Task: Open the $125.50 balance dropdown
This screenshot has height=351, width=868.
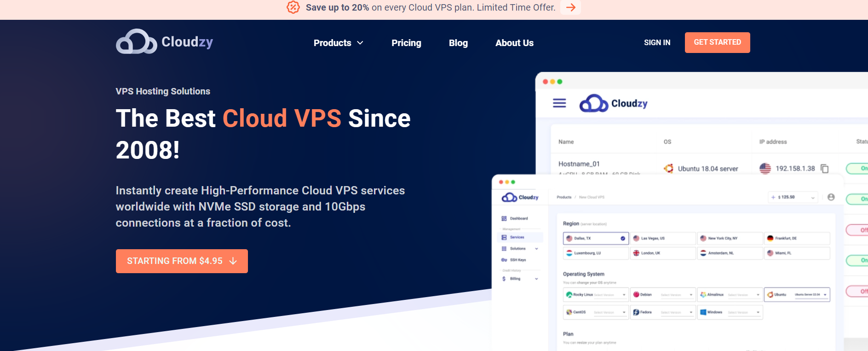Action: (x=812, y=197)
